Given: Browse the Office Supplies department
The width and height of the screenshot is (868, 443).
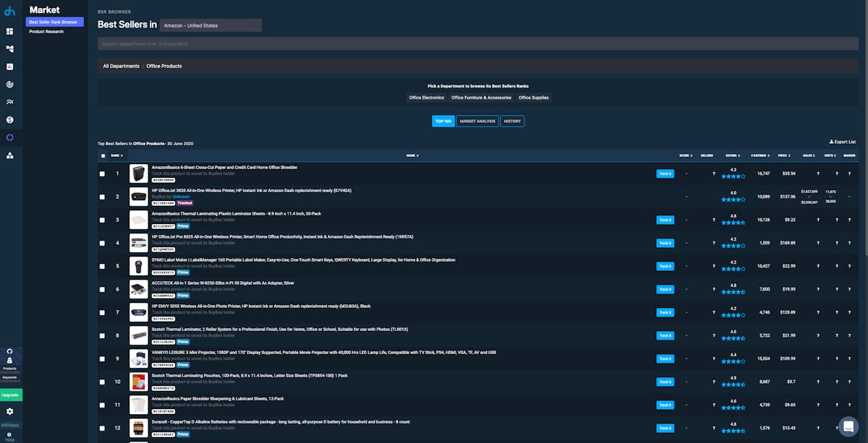Looking at the screenshot, I should [534, 98].
